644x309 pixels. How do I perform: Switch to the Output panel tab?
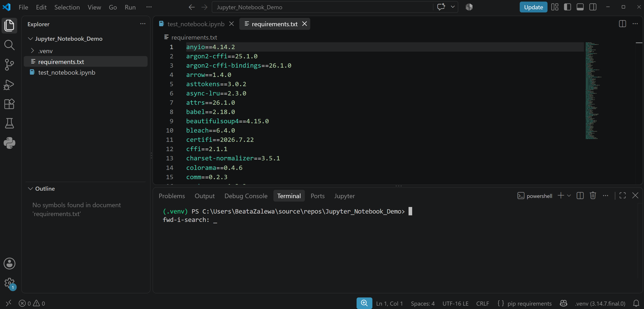pyautogui.click(x=205, y=196)
